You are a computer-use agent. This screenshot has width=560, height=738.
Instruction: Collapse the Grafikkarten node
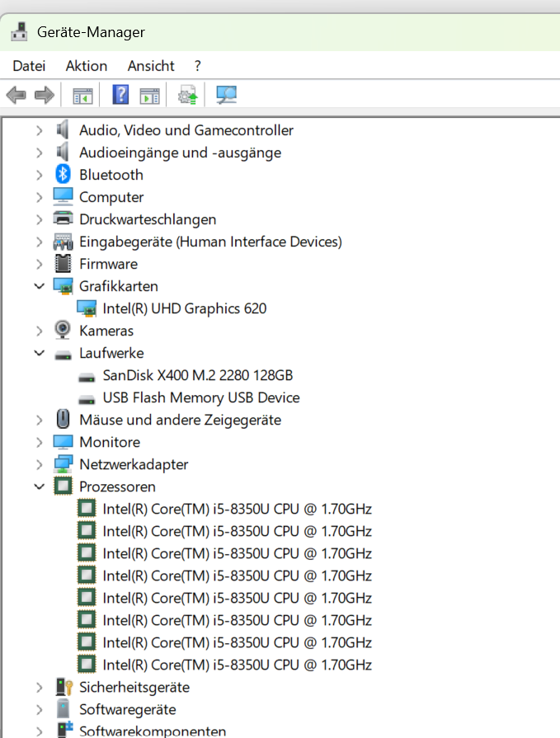click(40, 285)
